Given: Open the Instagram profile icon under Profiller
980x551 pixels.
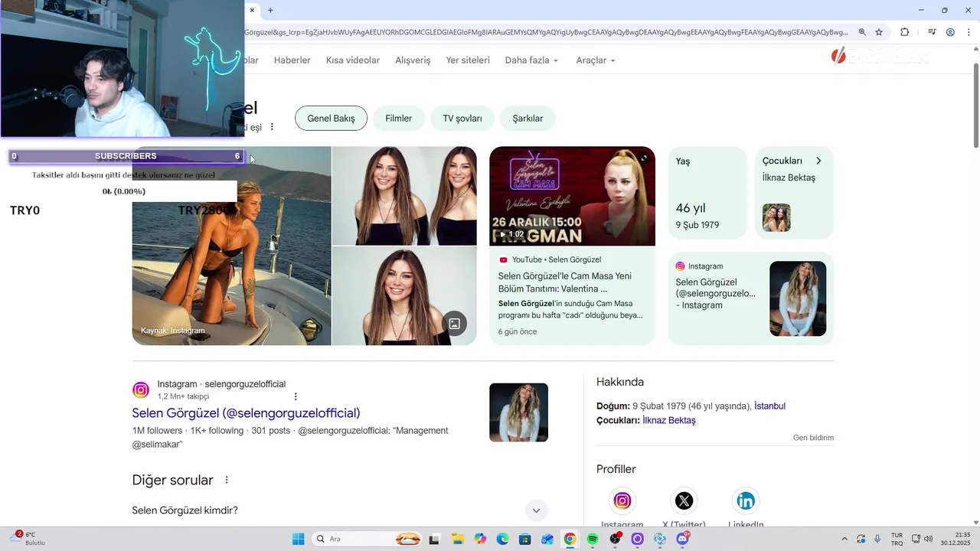Looking at the screenshot, I should point(622,500).
